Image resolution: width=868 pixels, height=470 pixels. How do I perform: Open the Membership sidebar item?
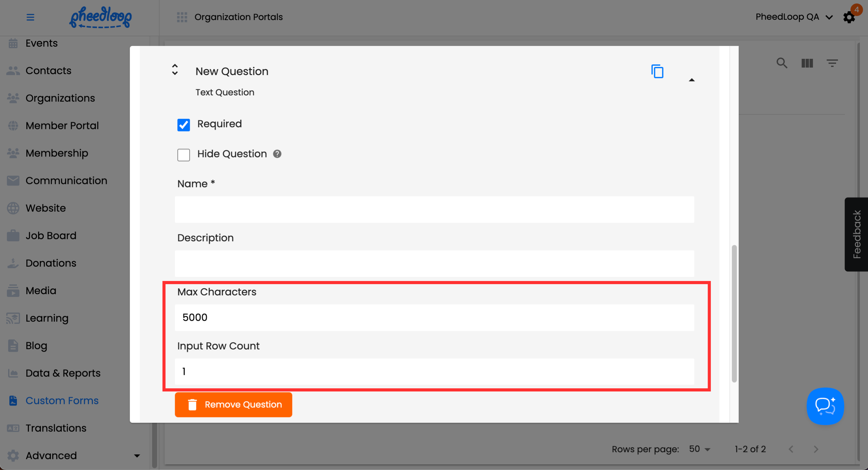click(57, 153)
